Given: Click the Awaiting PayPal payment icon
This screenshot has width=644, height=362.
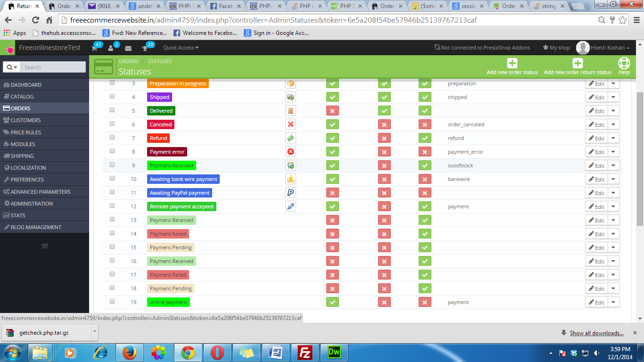Looking at the screenshot, I should click(x=290, y=193).
